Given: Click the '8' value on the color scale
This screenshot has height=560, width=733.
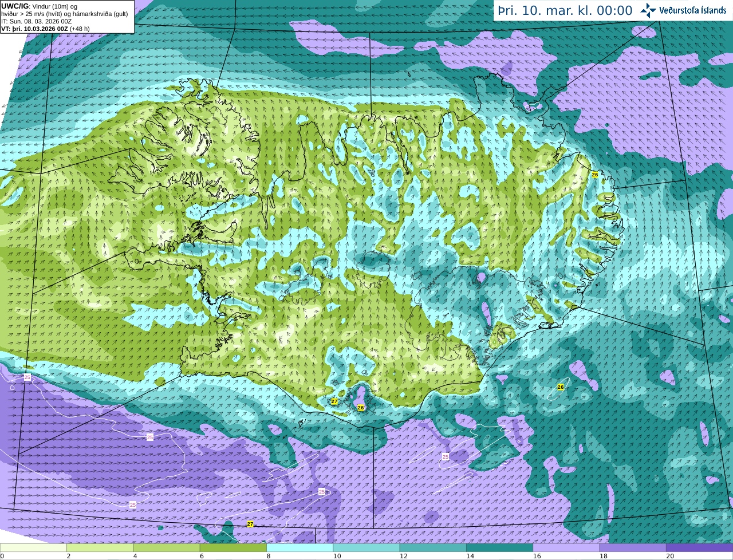Looking at the screenshot, I should tap(269, 556).
